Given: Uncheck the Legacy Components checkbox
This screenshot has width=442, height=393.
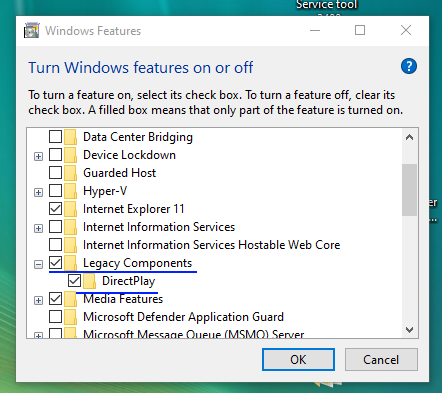Looking at the screenshot, I should (55, 263).
